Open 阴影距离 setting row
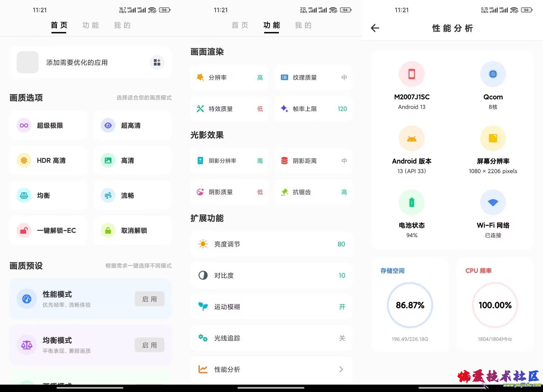The image size is (543, 392). click(314, 161)
